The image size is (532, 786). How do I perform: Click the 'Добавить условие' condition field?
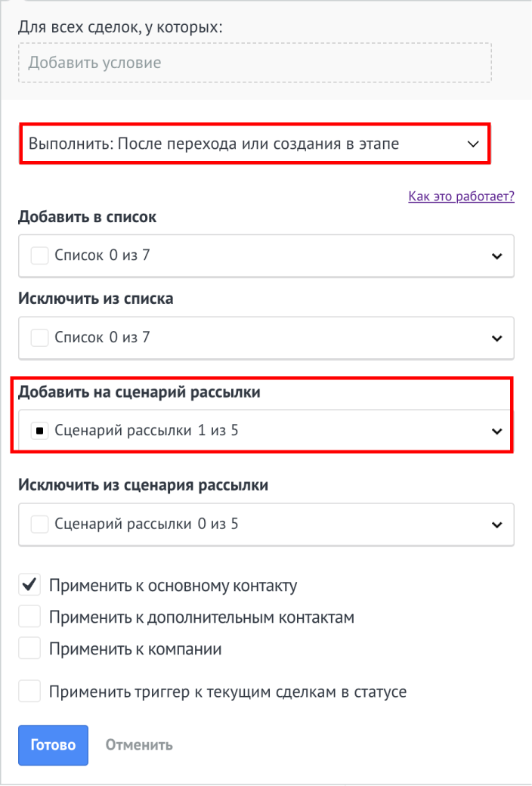coord(254,62)
